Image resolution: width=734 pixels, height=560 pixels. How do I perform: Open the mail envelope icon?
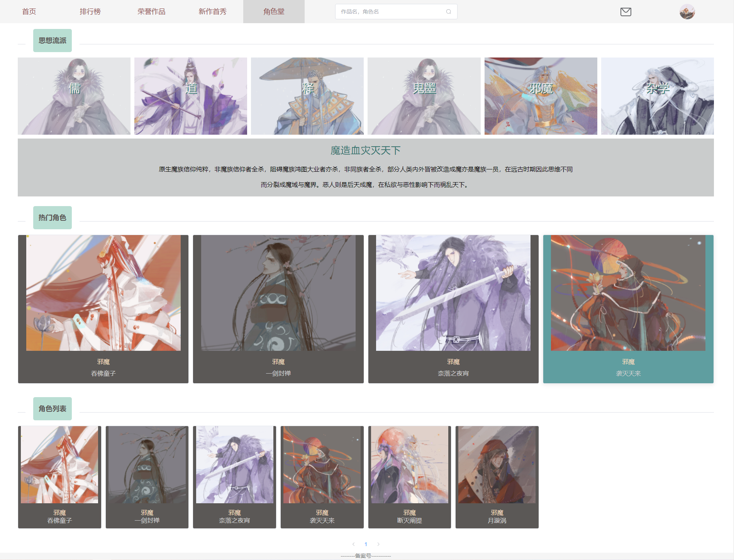click(x=626, y=12)
